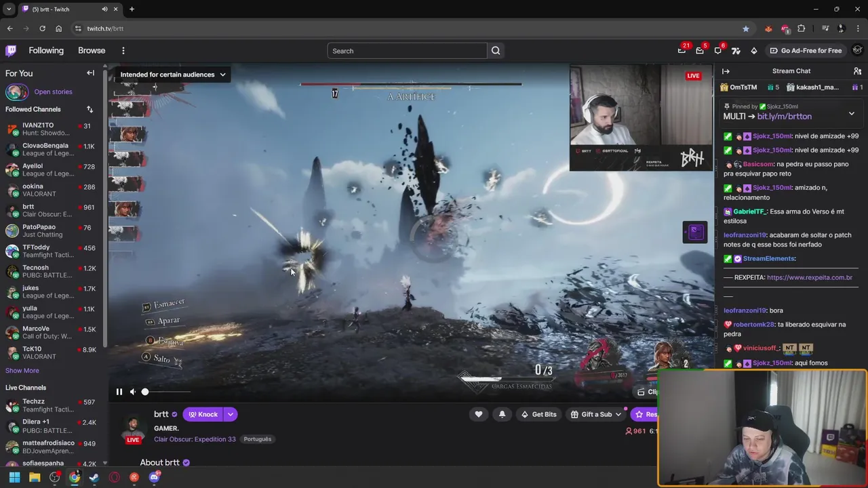The width and height of the screenshot is (868, 488).
Task: Expand the pinned chat message
Action: pos(852,114)
